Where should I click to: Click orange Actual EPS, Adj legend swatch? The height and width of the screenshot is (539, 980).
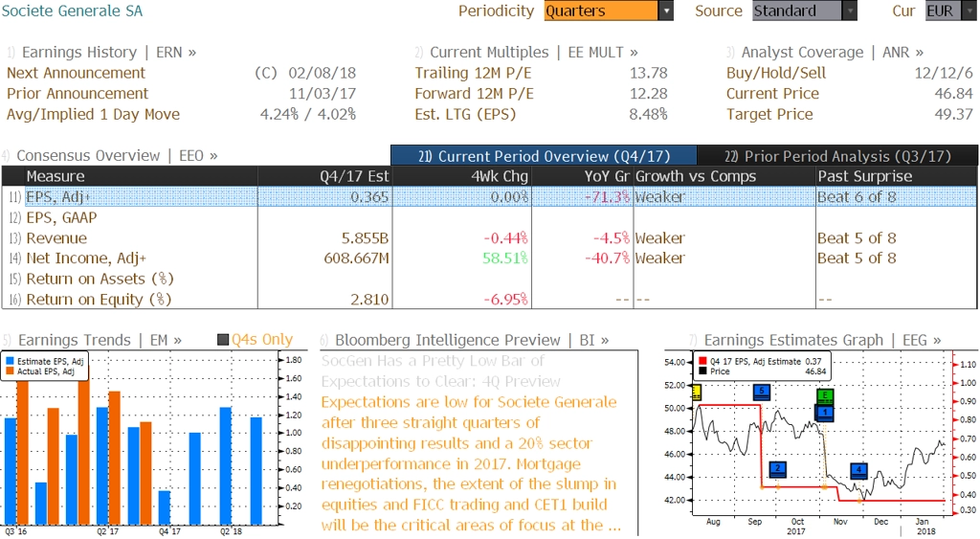coord(10,371)
